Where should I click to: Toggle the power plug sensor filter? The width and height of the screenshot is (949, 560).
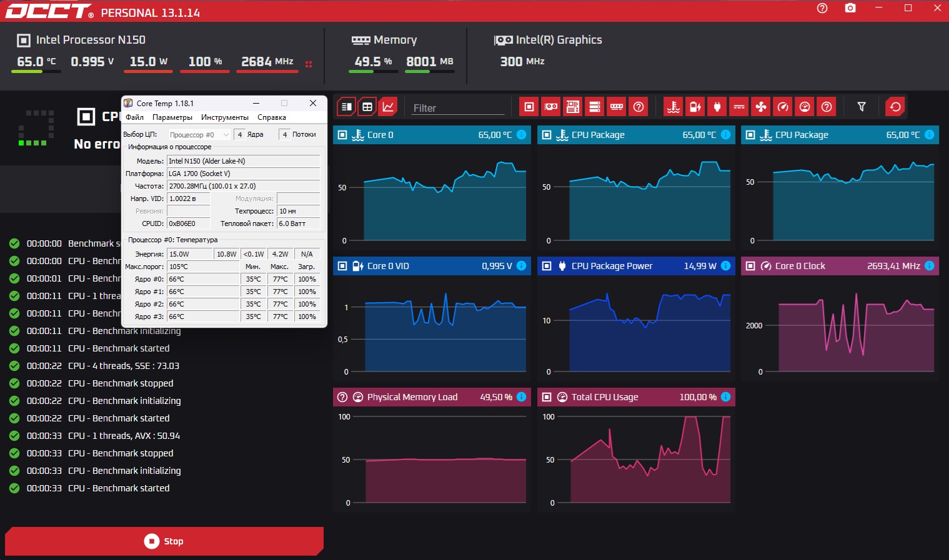(717, 107)
